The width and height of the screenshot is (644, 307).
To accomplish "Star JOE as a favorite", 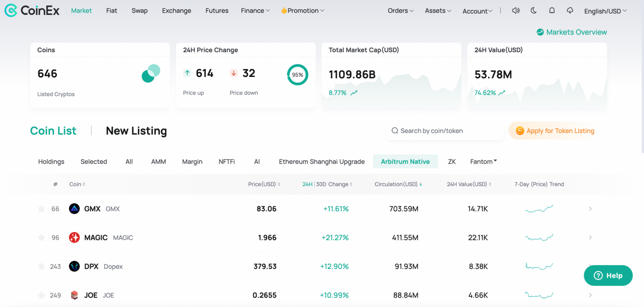I will coord(42,295).
